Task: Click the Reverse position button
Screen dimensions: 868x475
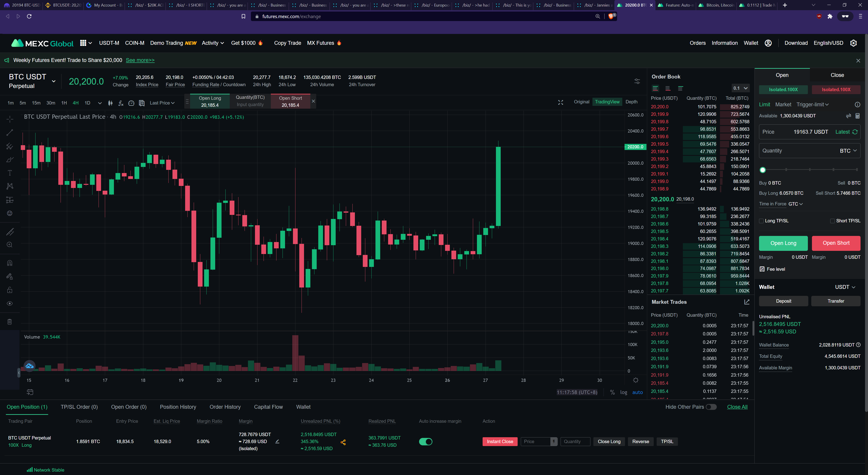Action: (x=640, y=442)
